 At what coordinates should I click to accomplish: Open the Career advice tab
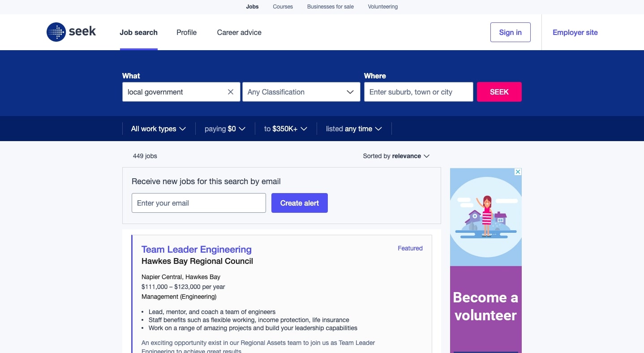[x=239, y=32]
